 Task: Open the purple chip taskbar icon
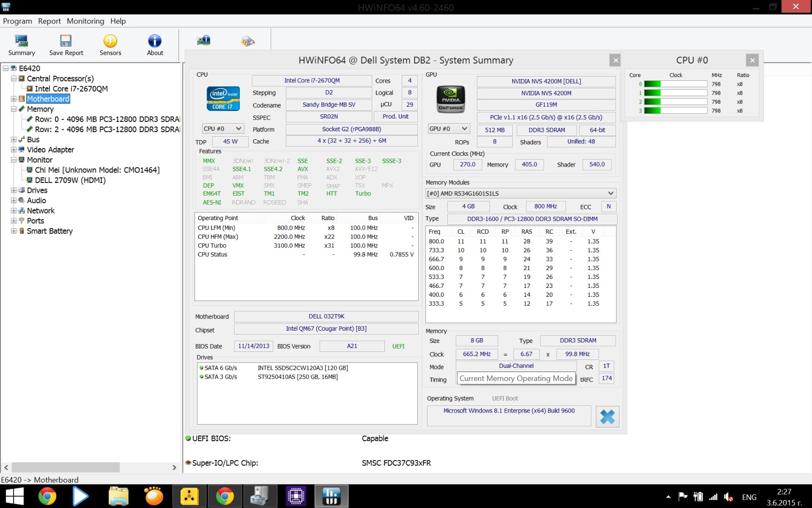click(x=296, y=496)
